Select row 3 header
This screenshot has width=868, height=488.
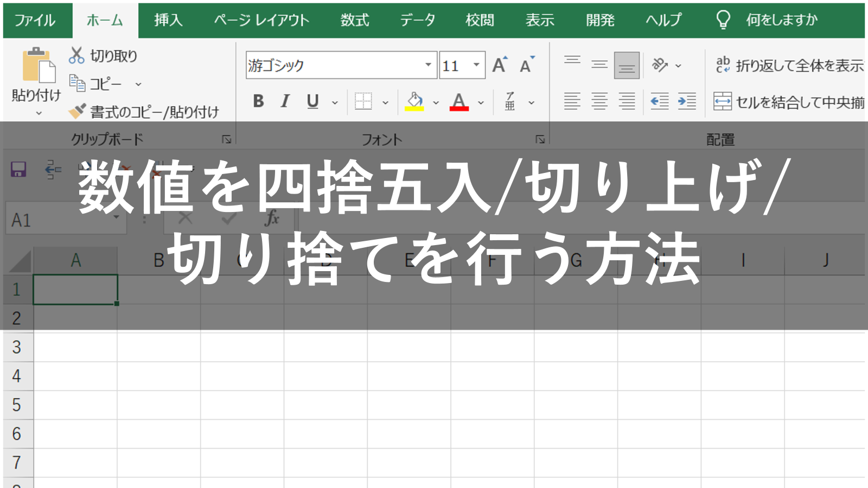(x=17, y=347)
